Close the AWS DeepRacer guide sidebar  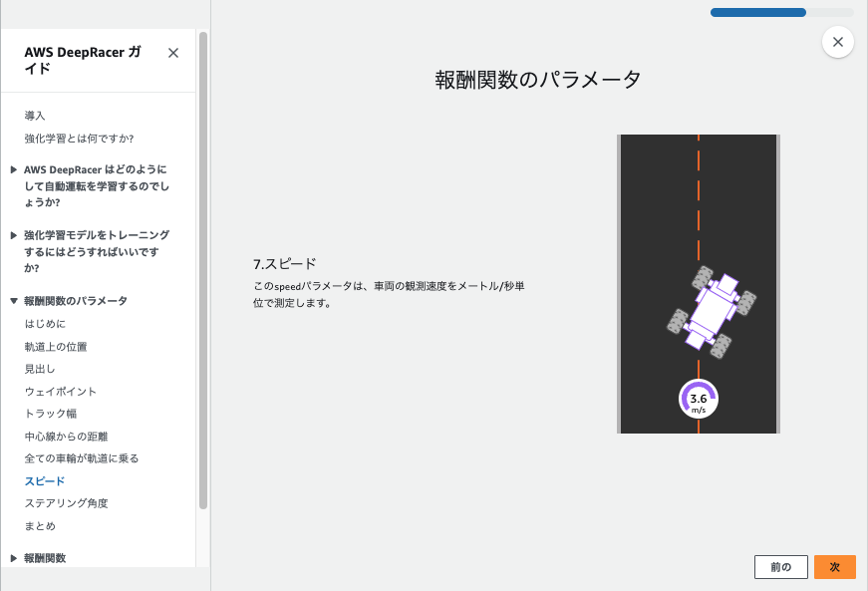click(x=174, y=53)
